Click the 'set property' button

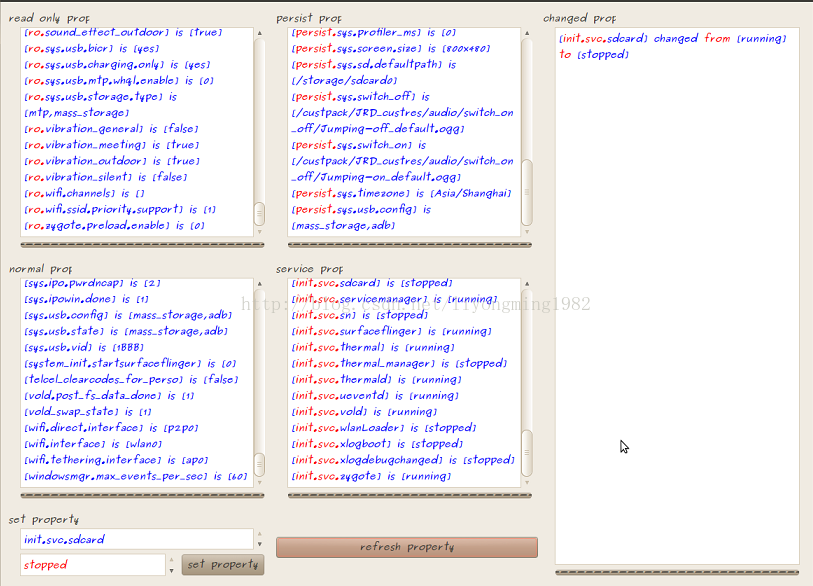click(x=222, y=564)
